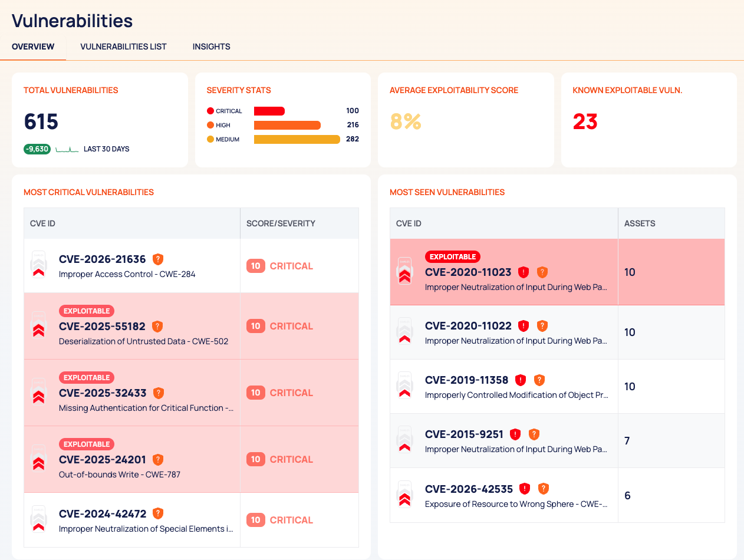Click orange question shield beside CVE-2020-11022
This screenshot has height=560, width=744.
click(x=542, y=325)
